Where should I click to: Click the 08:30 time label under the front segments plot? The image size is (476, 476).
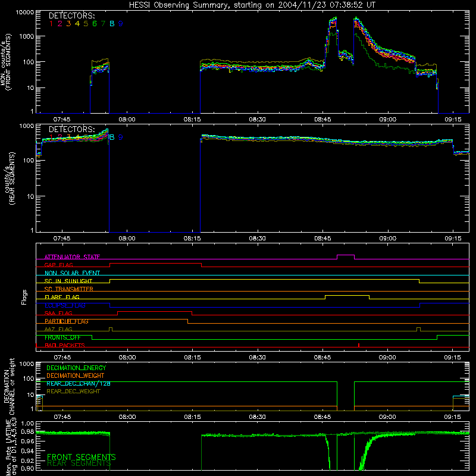click(x=257, y=120)
